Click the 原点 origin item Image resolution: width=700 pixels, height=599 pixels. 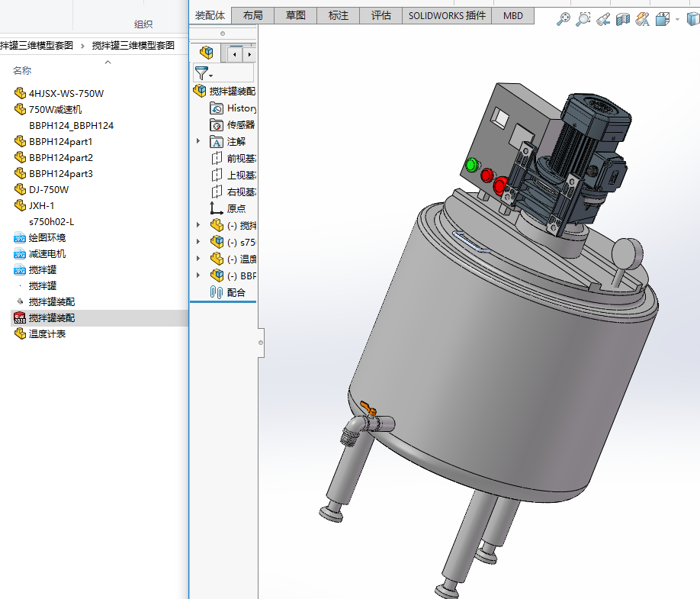[x=236, y=208]
